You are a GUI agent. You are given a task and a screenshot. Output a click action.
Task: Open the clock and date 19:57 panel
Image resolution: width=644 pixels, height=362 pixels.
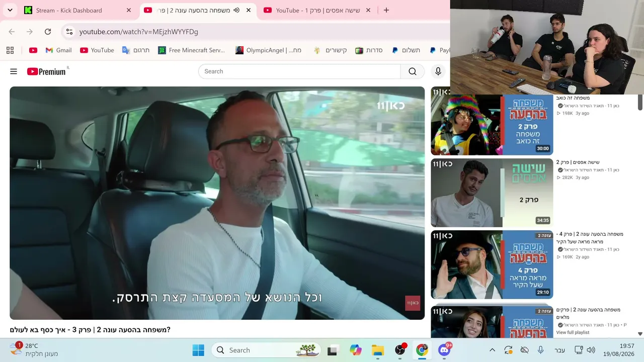pyautogui.click(x=619, y=350)
